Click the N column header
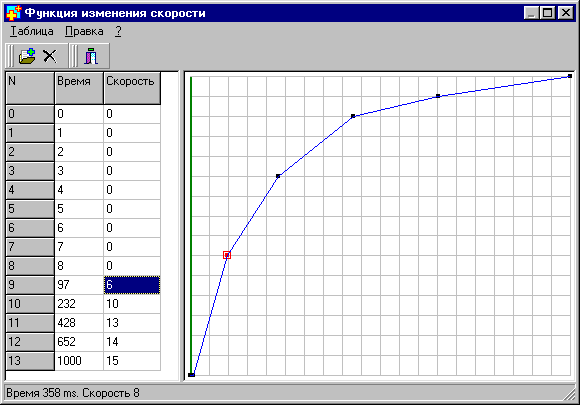Viewport: 580px width, 405px height. point(30,88)
